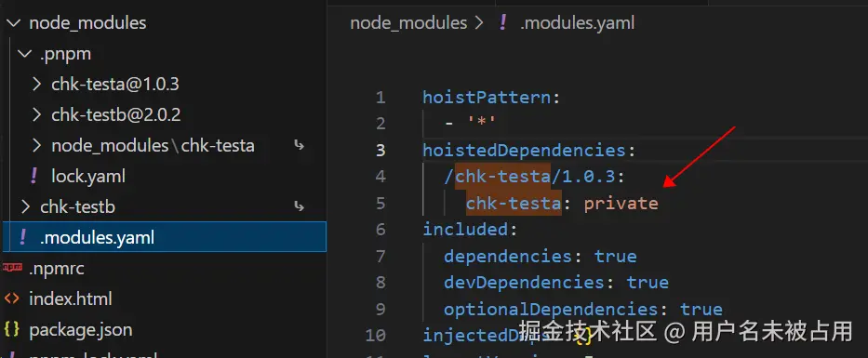Select the chk-testa@1.0.3 folder name
This screenshot has height=358, width=868.
pyautogui.click(x=115, y=85)
